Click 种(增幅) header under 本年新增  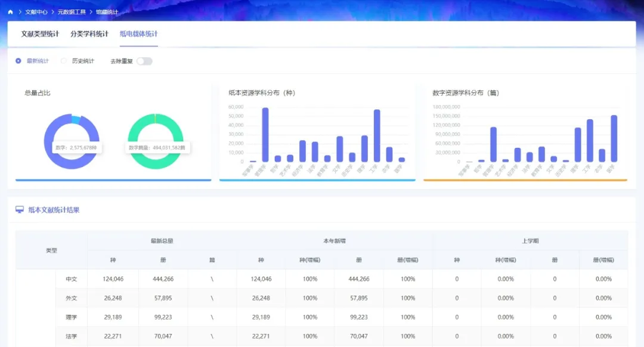(309, 260)
